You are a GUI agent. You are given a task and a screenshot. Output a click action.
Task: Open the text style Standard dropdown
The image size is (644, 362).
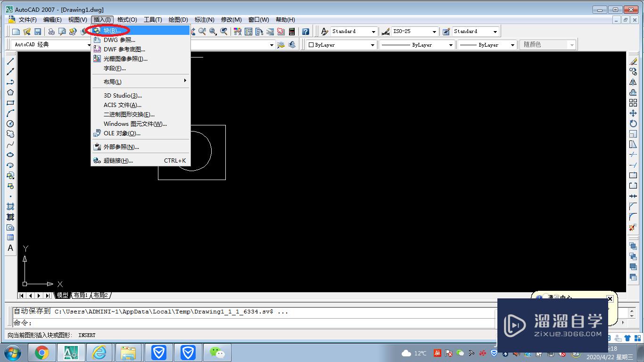click(354, 32)
